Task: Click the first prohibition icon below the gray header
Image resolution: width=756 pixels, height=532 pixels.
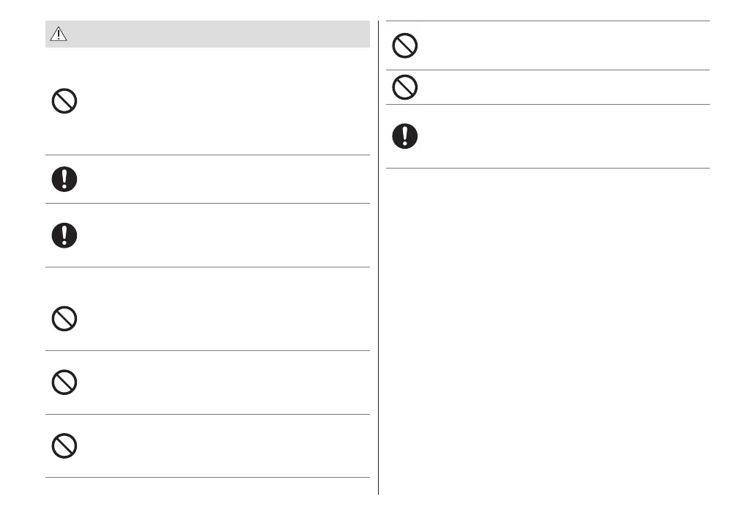Action: [64, 101]
